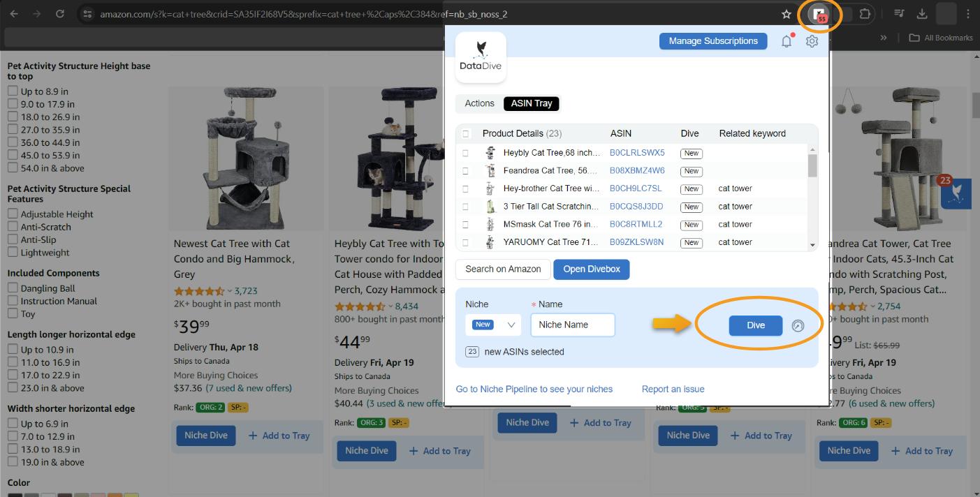Click the Report an issue link
Viewport: 980px width, 497px height.
[673, 389]
